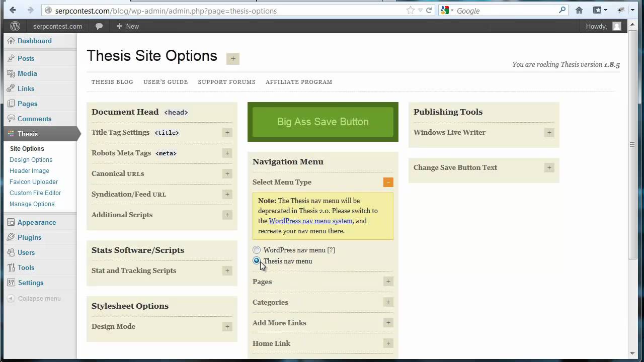Open the browser home page icon
Viewport: 644px width, 362px height.
[579, 10]
